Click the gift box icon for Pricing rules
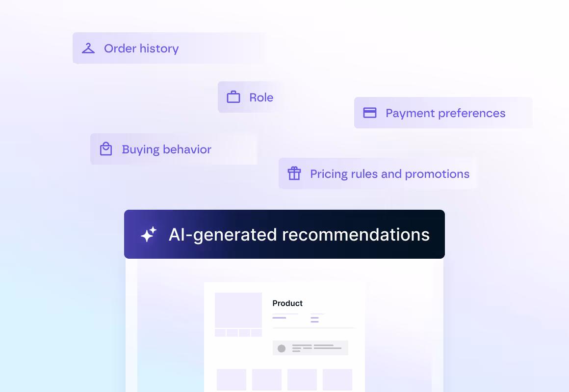Screen dimensions: 569x392 coord(294,173)
